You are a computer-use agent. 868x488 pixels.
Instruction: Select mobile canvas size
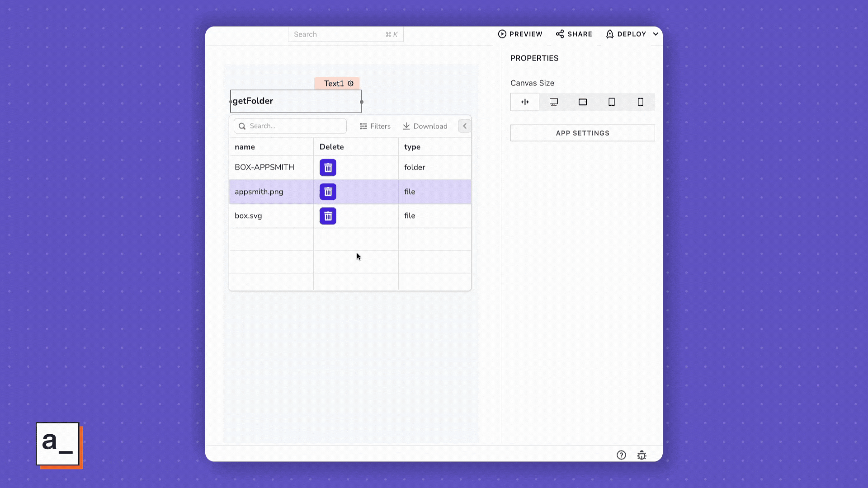coord(641,102)
